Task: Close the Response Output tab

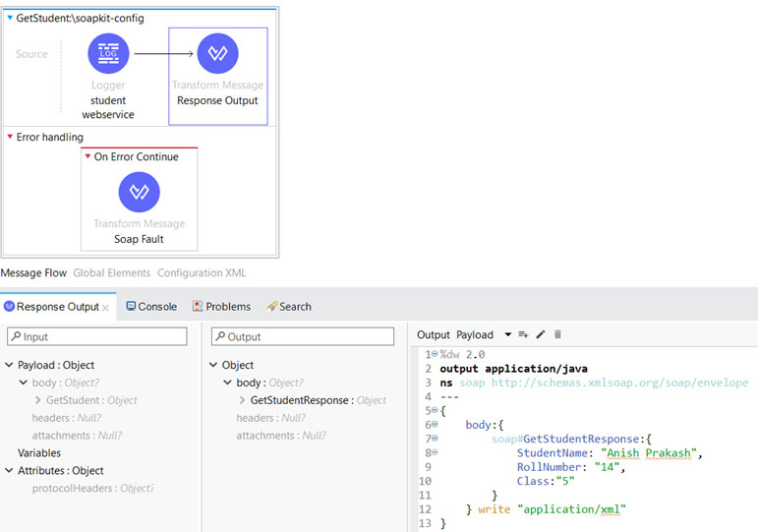Action: [x=105, y=308]
